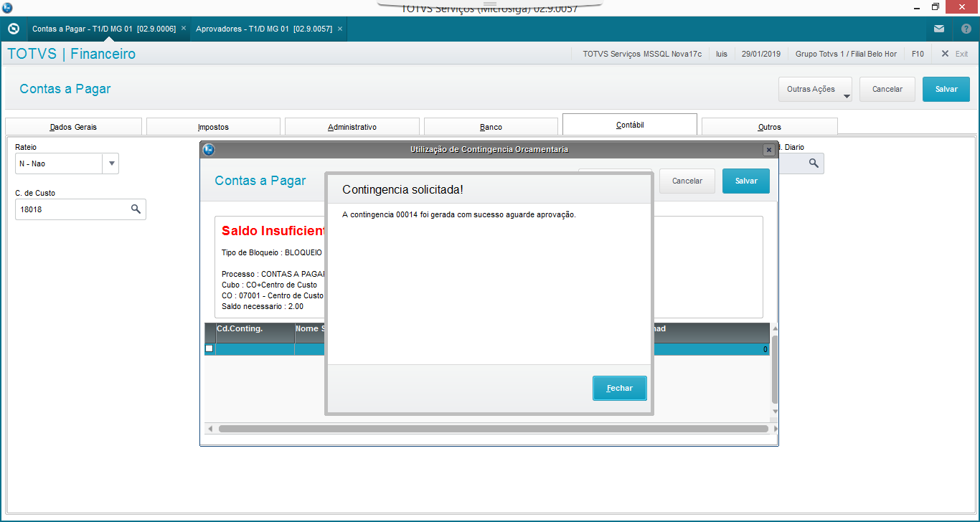Click the grid's scroll-down arrow
Image resolution: width=980 pixels, height=522 pixels.
coord(775,412)
